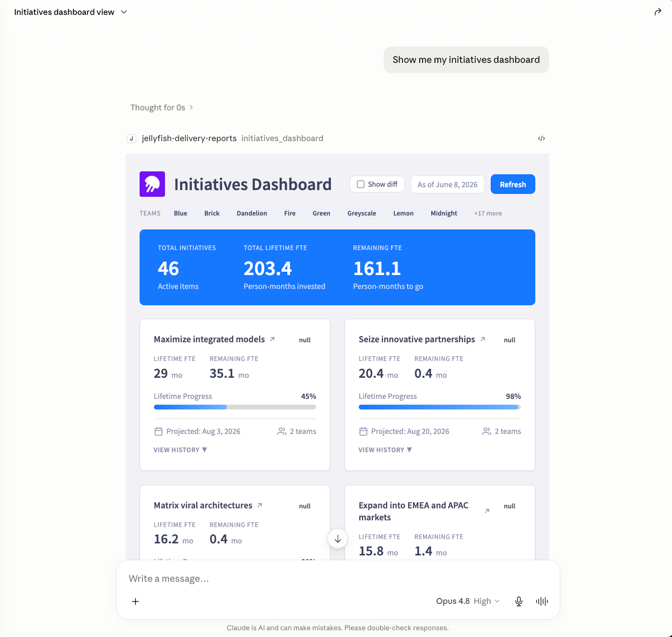Viewport: 672px width, 637px height.
Task: Open external link for Maximize integrated models
Action: coord(272,339)
